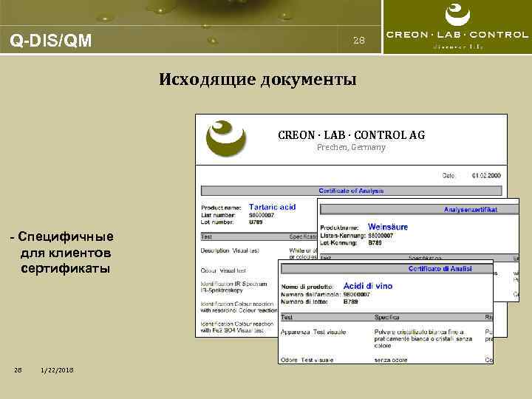Click 'Numero dell'articolo:' label

coord(311,295)
